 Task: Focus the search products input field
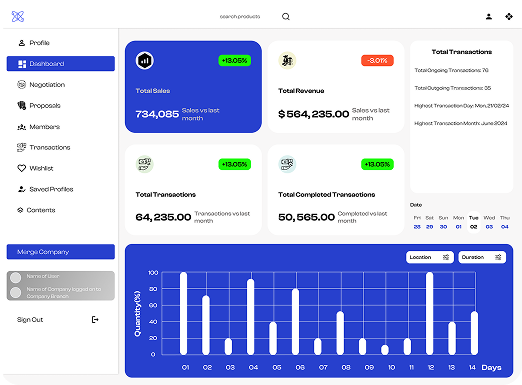coord(240,16)
